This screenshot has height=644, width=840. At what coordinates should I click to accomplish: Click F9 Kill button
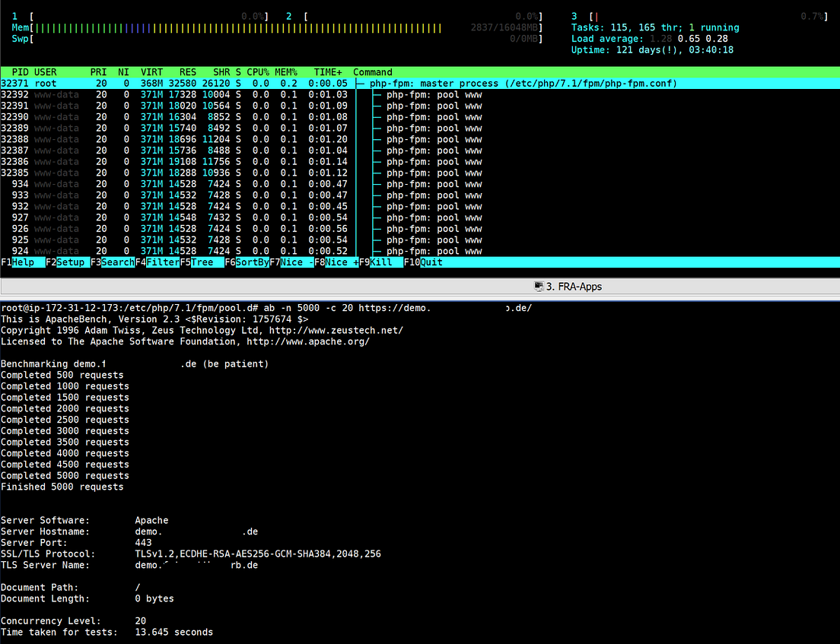point(381,262)
